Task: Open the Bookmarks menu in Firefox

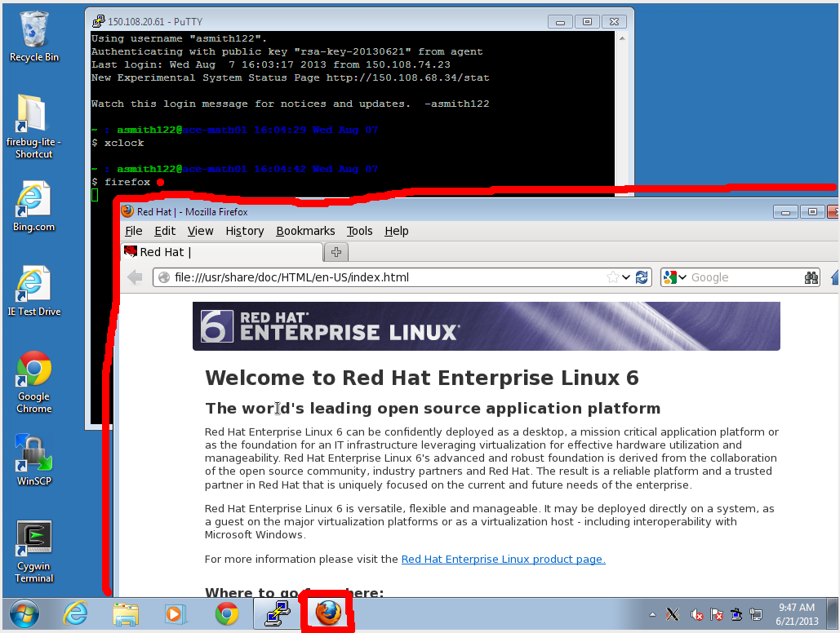Action: click(305, 231)
